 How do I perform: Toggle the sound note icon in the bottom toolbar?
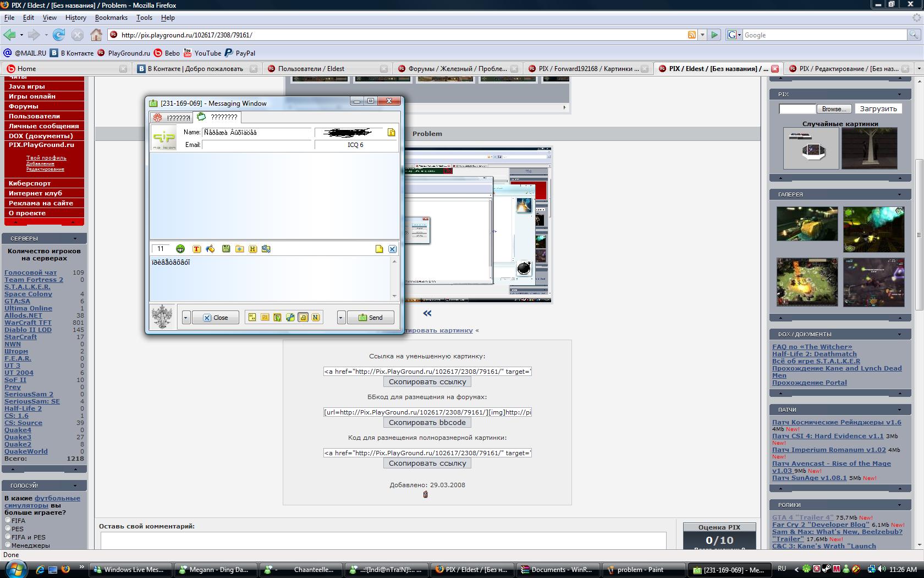point(303,317)
